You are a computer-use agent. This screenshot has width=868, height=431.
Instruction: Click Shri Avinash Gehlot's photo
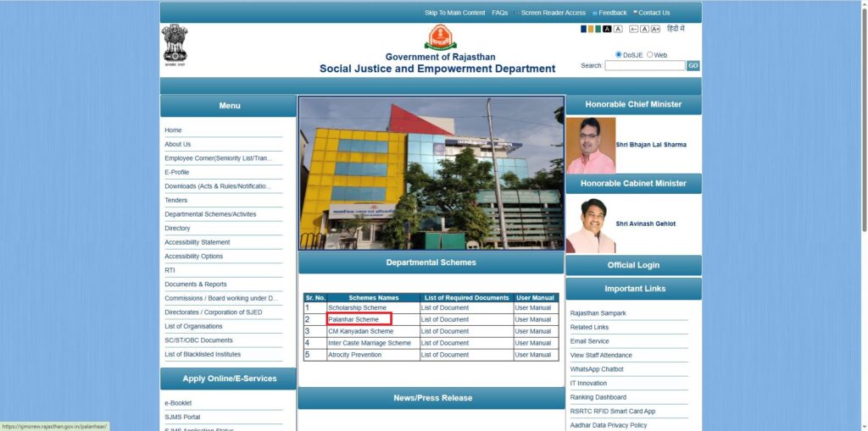pos(590,225)
